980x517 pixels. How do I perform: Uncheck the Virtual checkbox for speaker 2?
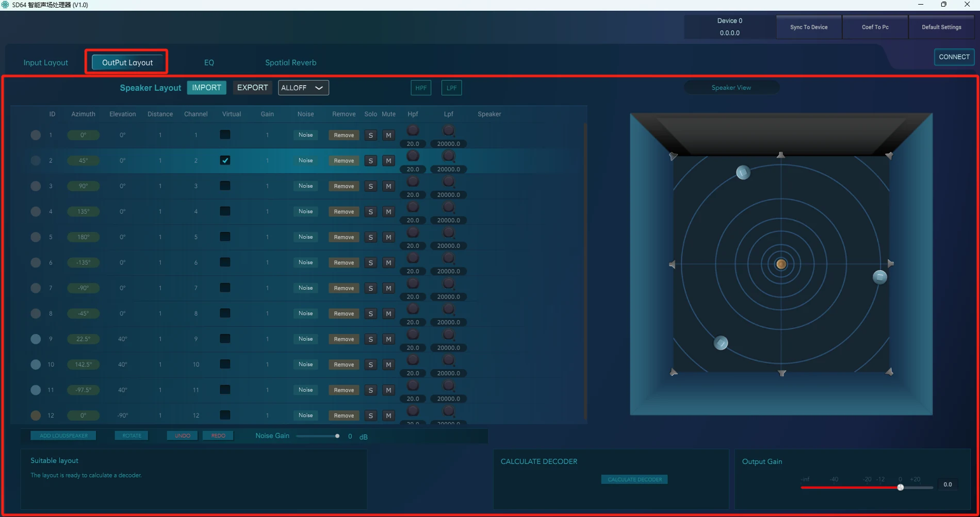(225, 160)
